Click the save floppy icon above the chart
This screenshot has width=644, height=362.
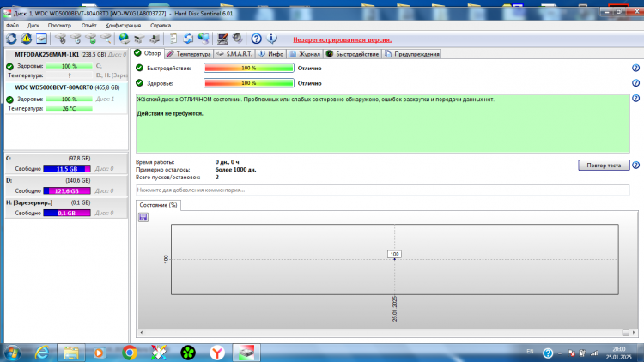coord(143,217)
